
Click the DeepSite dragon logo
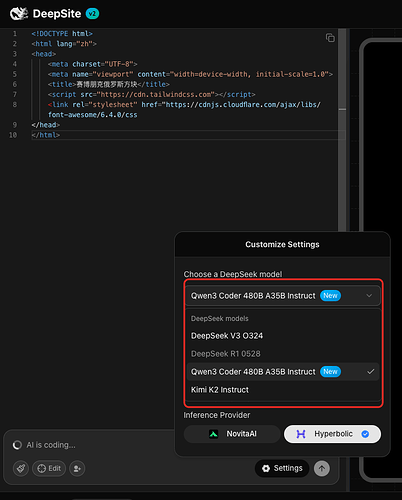tap(19, 14)
